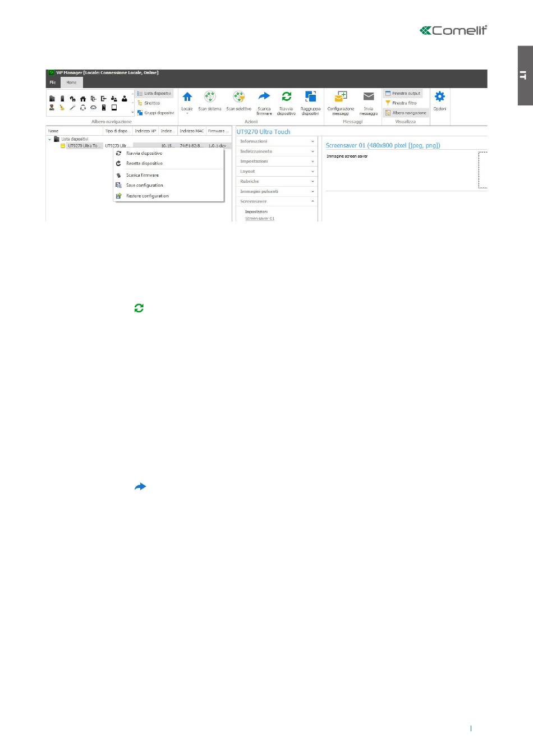Choose Riavvia dispositivo from context menu

click(x=169, y=153)
